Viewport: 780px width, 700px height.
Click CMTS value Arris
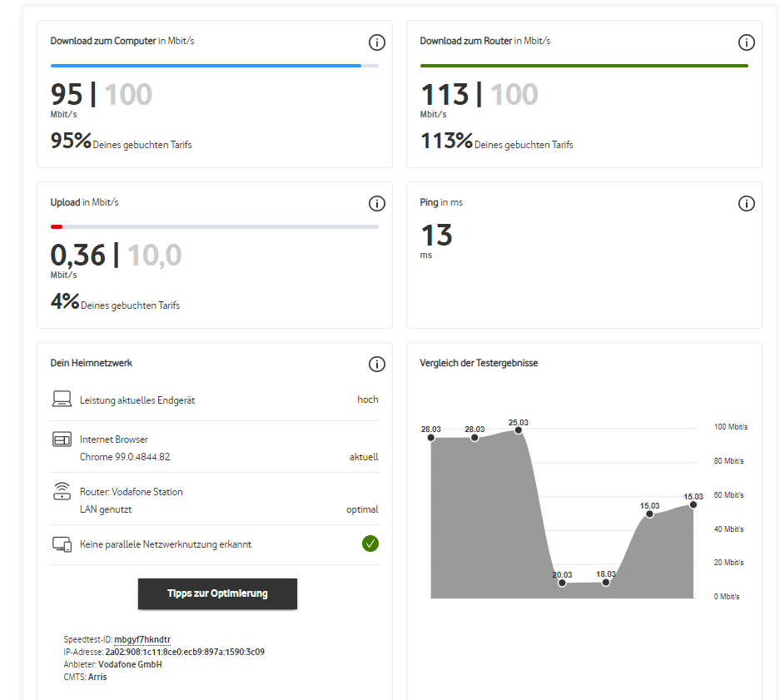[97, 677]
